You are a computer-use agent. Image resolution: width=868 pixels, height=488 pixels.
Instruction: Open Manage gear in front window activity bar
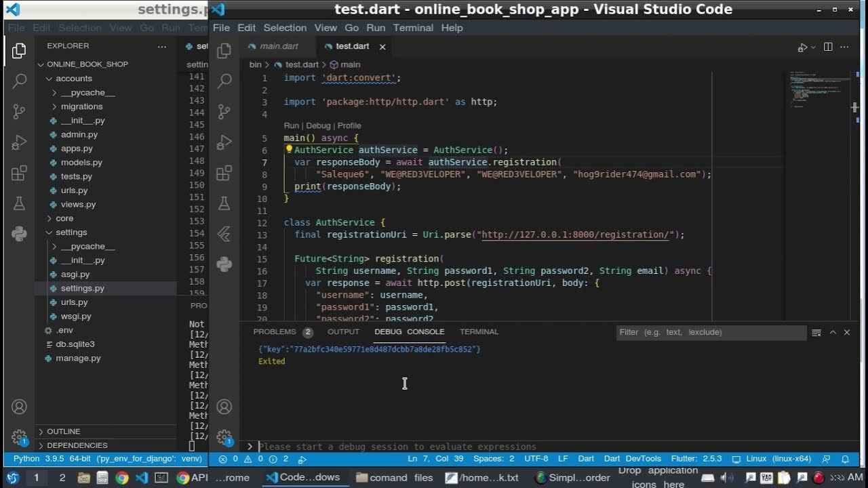pyautogui.click(x=224, y=437)
